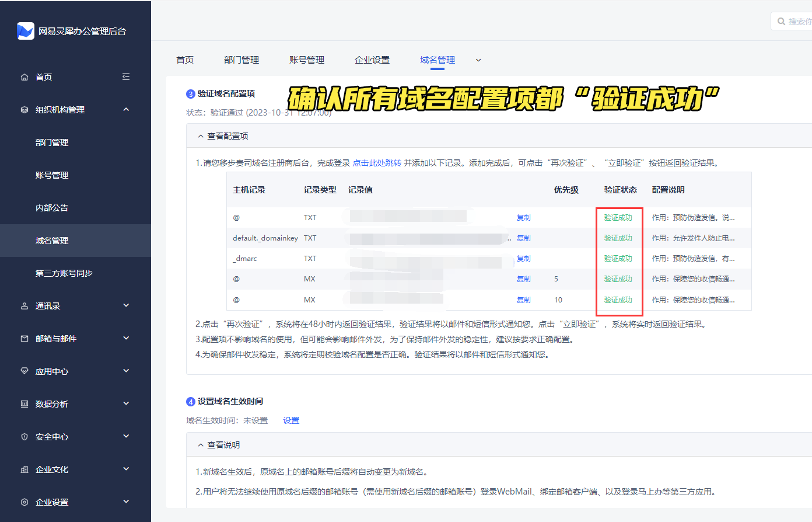Expand the 企业文化 sidebar section
812x522 pixels.
coord(126,469)
